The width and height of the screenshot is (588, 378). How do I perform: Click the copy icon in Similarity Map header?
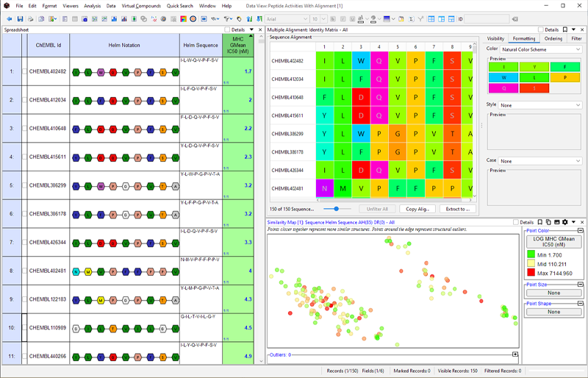pos(548,222)
